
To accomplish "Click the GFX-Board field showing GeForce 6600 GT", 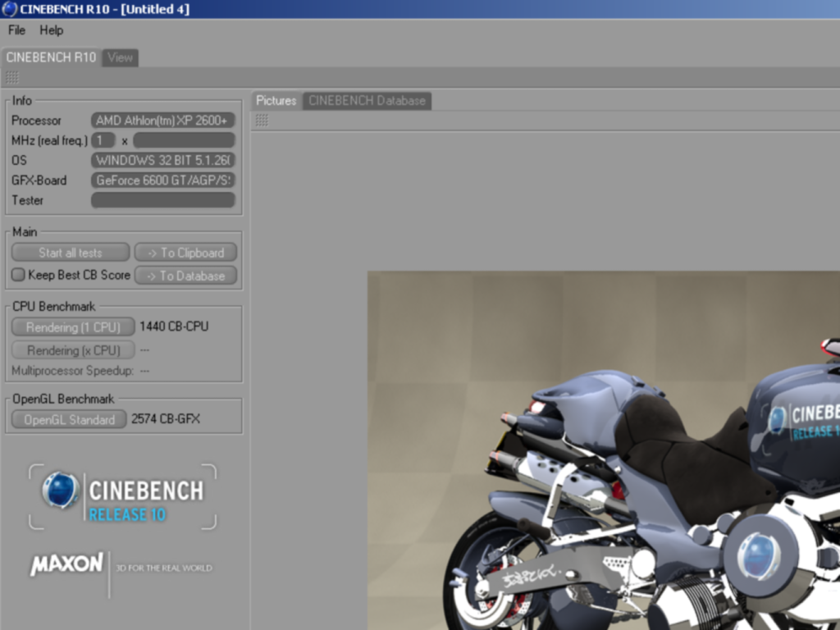I will point(163,180).
